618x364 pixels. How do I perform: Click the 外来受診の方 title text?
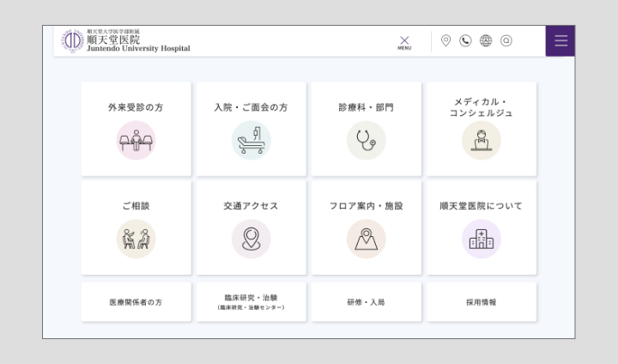pos(136,107)
